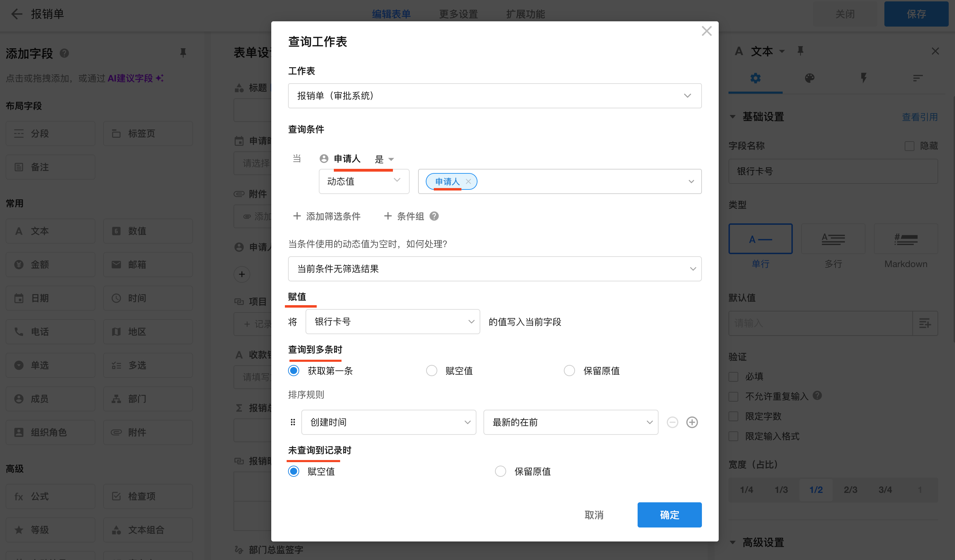Click the back arrow next to 报销单

coord(17,14)
